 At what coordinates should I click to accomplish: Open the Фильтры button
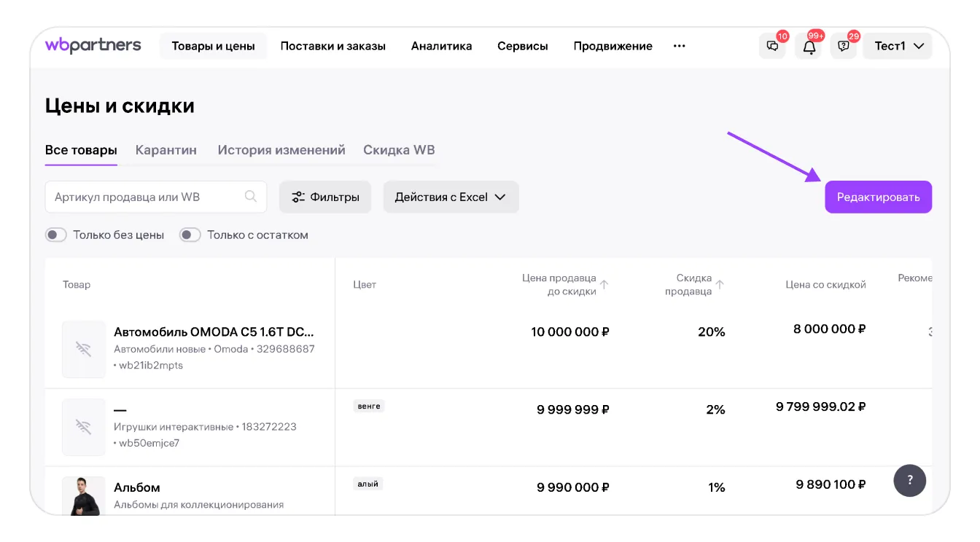325,197
